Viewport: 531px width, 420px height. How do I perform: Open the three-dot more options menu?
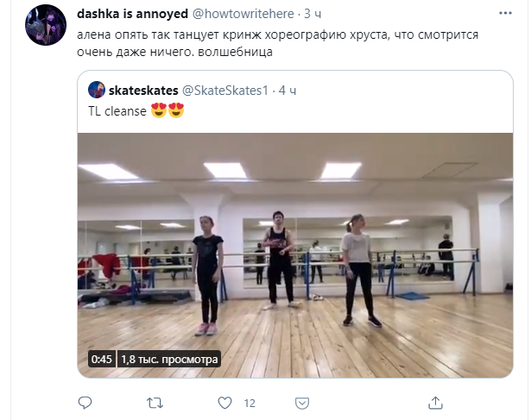tap(505, 13)
